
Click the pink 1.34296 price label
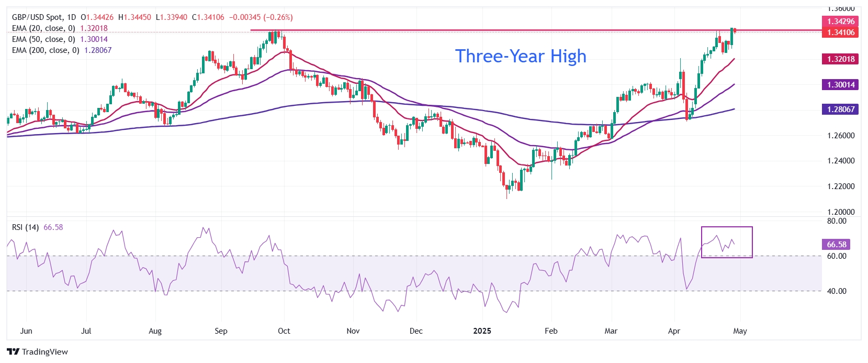tap(841, 21)
